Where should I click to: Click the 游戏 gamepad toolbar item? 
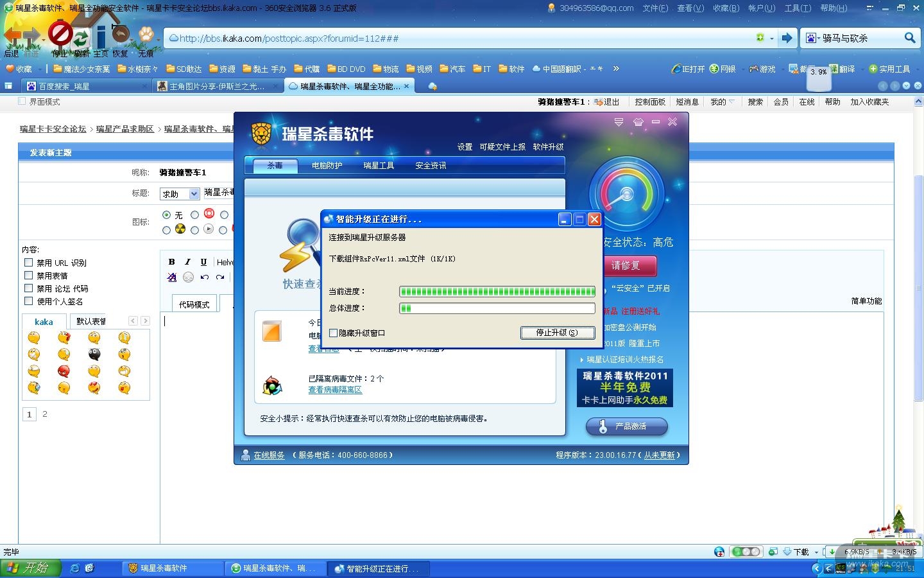pyautogui.click(x=762, y=69)
